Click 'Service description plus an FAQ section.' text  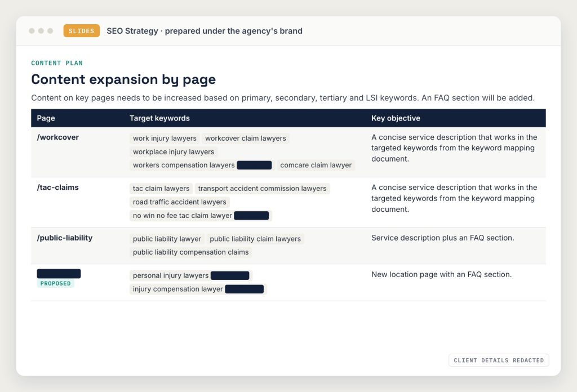click(x=443, y=238)
